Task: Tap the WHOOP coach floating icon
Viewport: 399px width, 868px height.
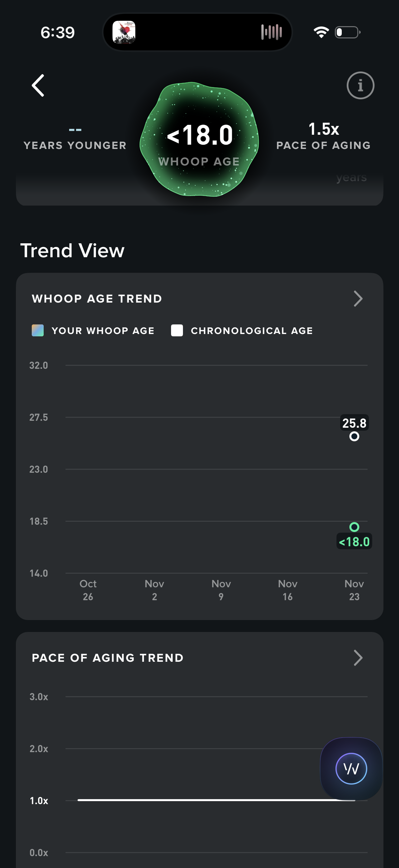Action: coord(351,768)
